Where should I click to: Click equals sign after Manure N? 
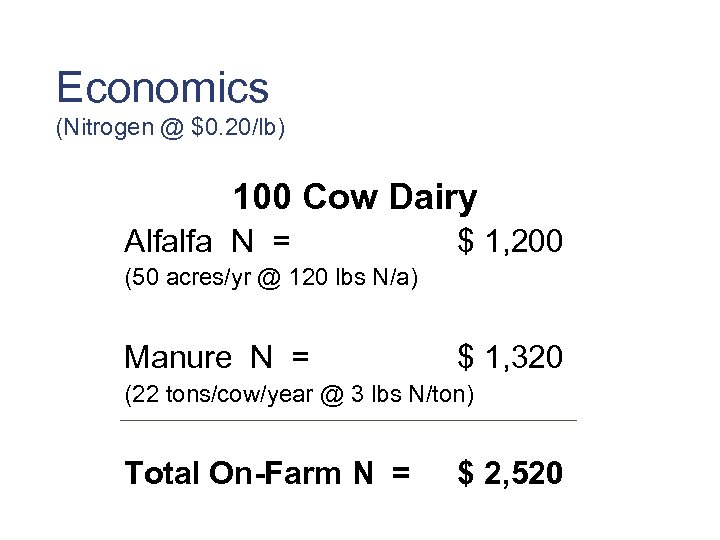(x=298, y=356)
